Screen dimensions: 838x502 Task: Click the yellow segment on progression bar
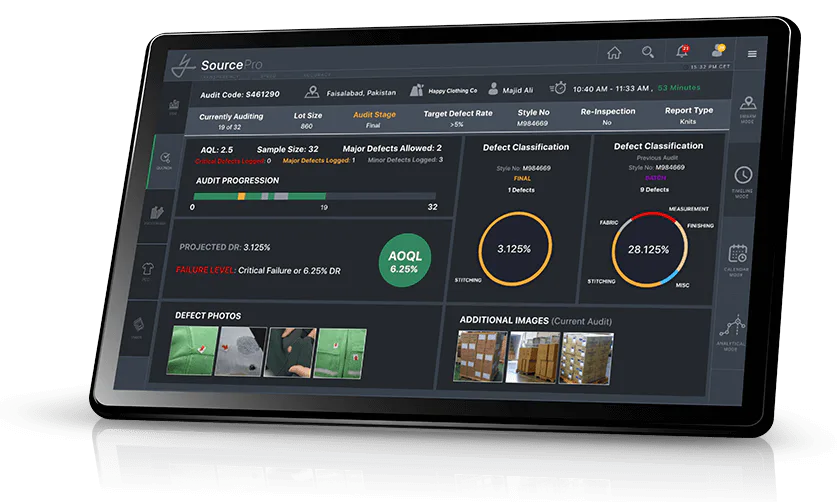[x=242, y=196]
